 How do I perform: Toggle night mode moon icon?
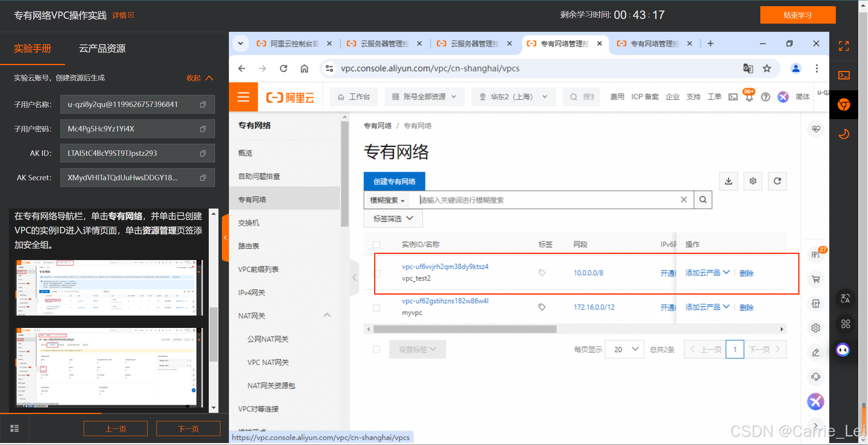pos(844,134)
